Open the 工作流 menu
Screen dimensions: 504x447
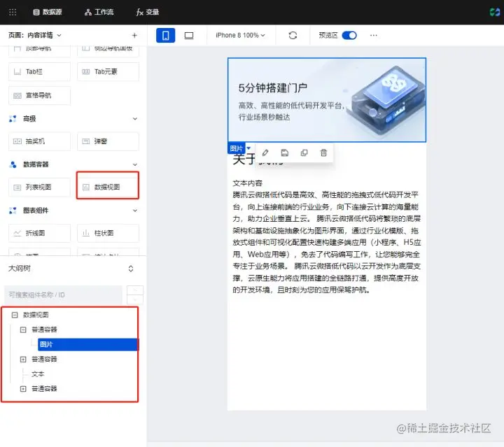(x=99, y=12)
